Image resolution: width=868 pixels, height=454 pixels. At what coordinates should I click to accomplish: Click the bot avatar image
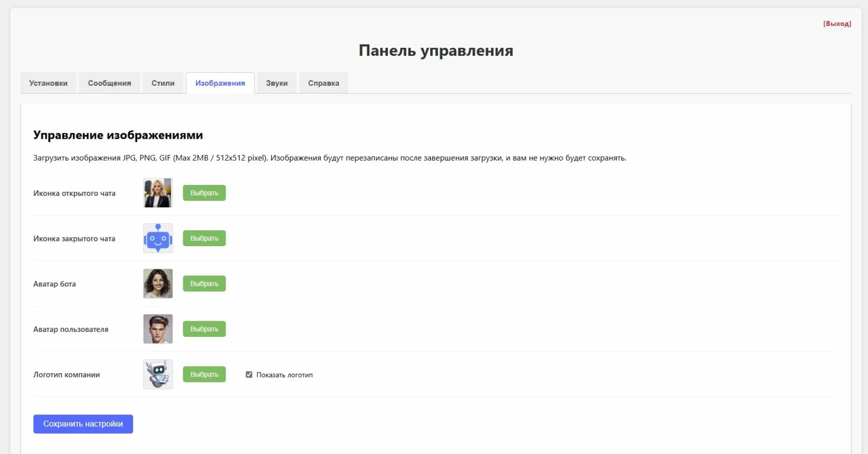point(158,284)
